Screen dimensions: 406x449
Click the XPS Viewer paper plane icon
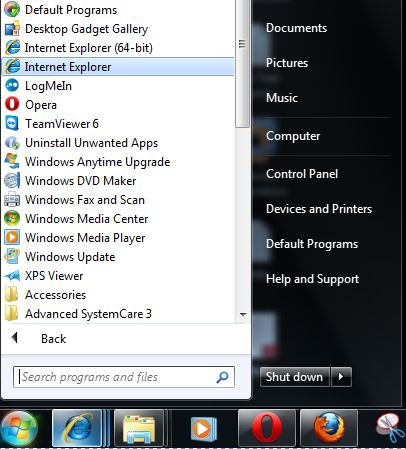point(12,276)
